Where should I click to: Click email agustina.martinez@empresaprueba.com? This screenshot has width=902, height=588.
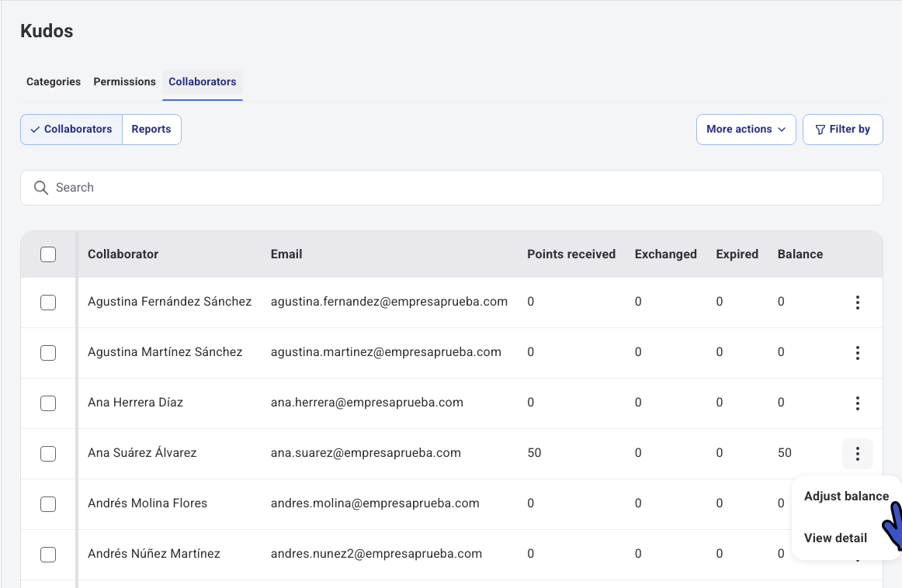point(386,351)
